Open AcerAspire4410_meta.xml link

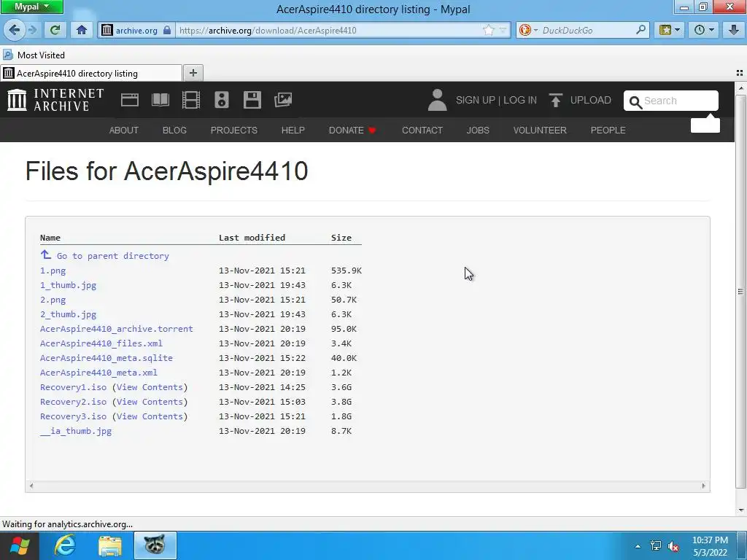98,373
